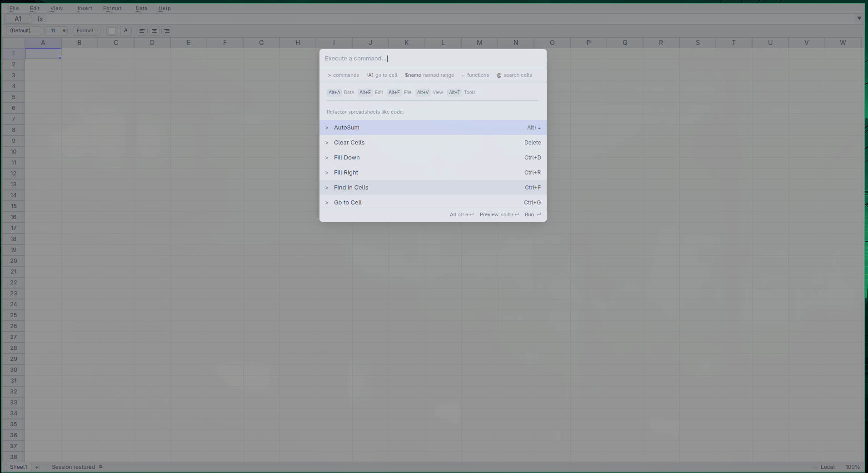Open the (Default) font family dropdown

(24, 30)
